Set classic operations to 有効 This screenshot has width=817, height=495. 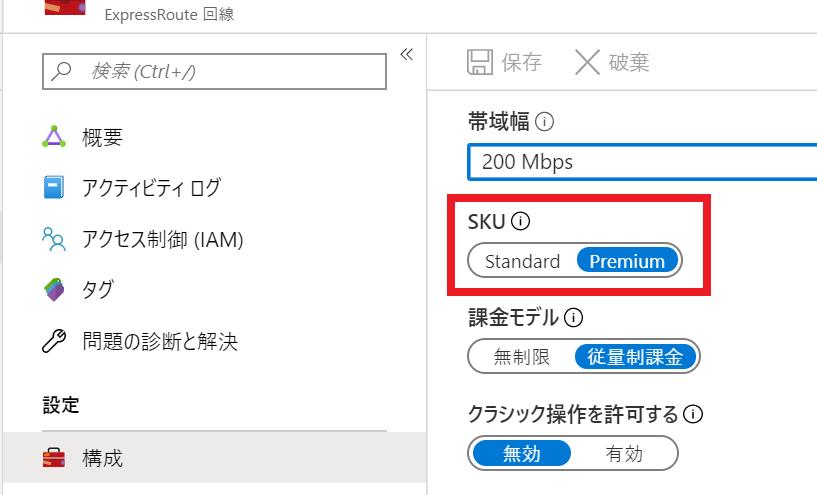tap(624, 454)
